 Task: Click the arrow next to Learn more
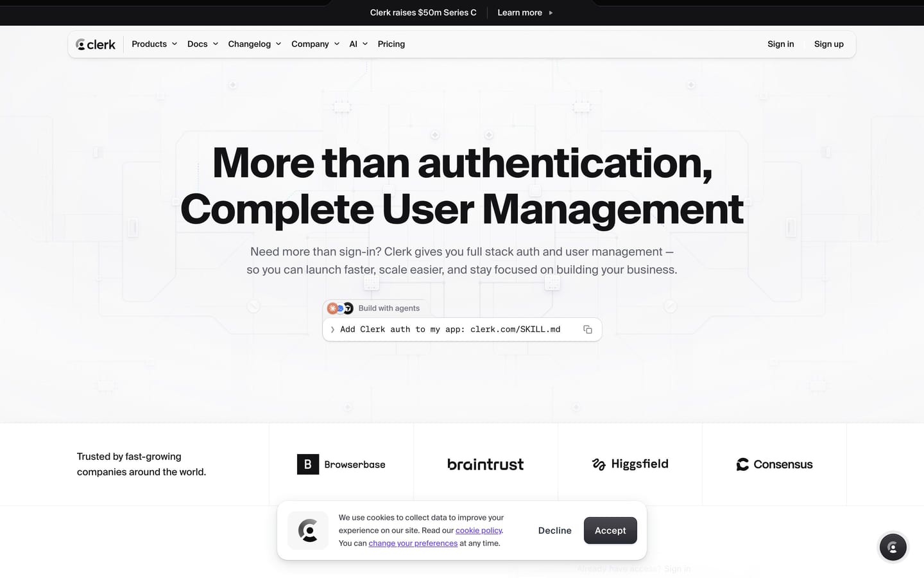tap(551, 13)
